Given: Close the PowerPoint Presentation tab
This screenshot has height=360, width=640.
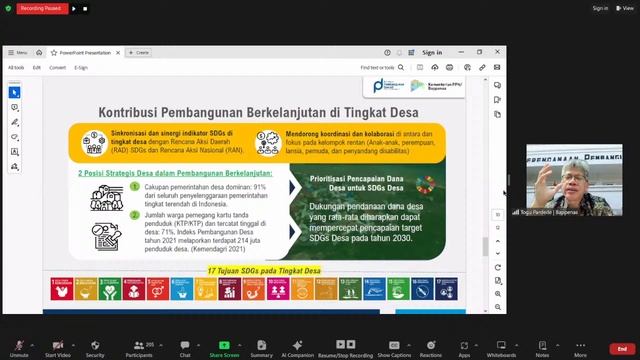Looking at the screenshot, I should click(x=118, y=53).
